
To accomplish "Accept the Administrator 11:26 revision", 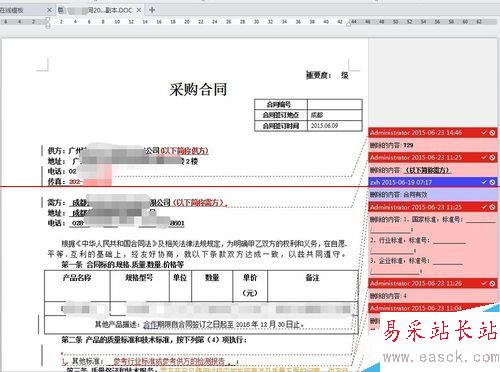I will point(484,283).
